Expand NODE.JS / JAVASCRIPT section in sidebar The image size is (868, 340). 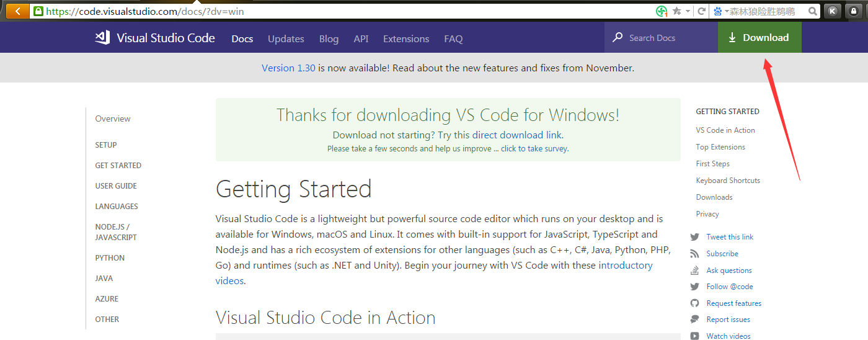(x=116, y=232)
